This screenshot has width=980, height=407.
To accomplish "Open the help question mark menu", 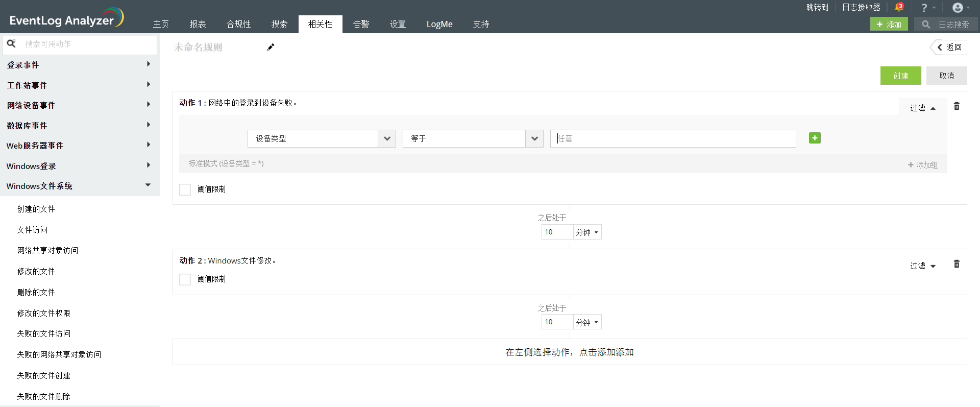I will 927,8.
